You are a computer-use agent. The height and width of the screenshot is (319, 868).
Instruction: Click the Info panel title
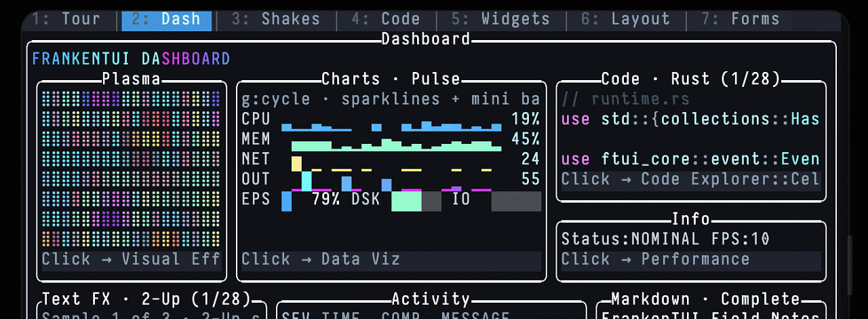690,219
